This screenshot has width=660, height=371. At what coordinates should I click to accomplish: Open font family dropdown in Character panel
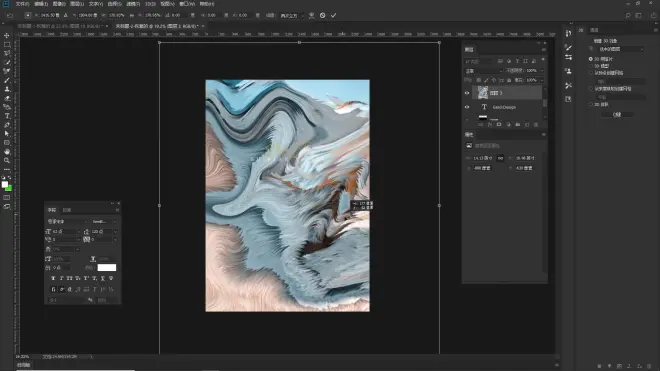click(67, 222)
